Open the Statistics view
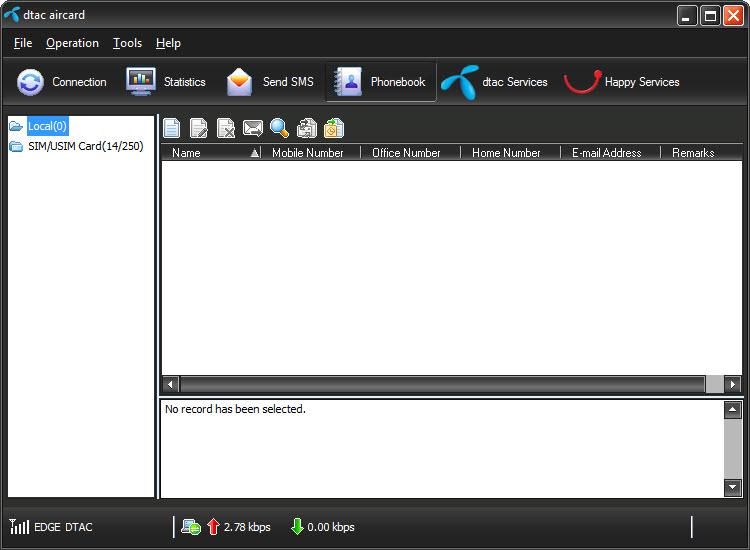 tap(165, 82)
